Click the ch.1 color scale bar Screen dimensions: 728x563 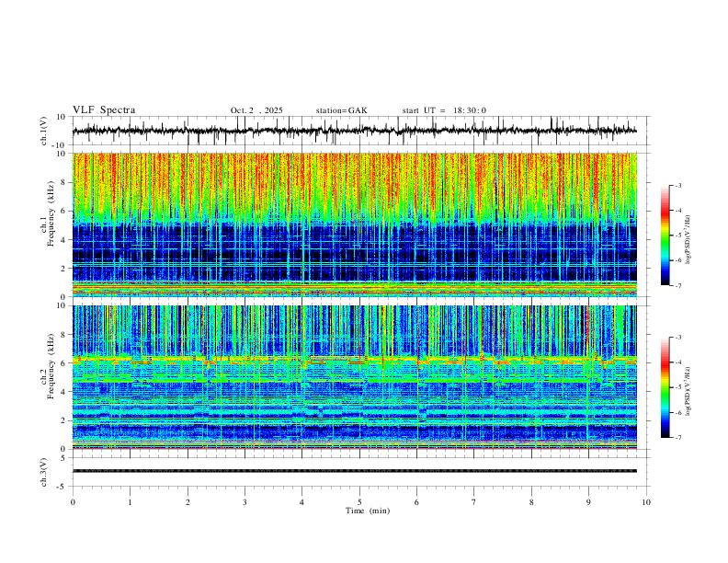tap(665, 236)
